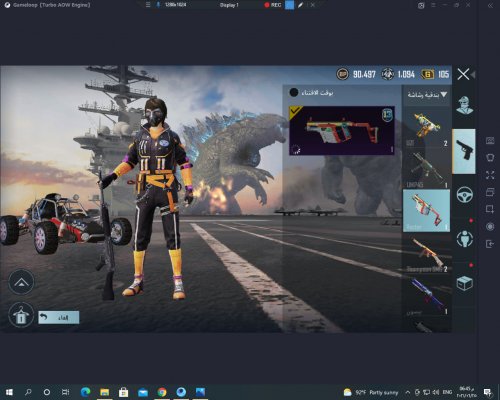The image size is (500, 400).
Task: Expand the panel using the circled up-chevron button
Action: pos(21,282)
